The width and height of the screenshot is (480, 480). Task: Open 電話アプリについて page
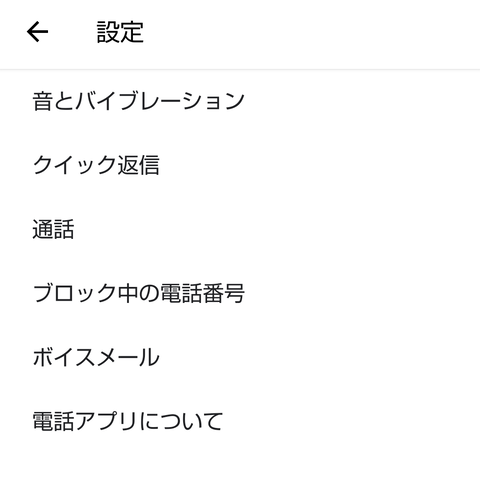[x=240, y=421]
